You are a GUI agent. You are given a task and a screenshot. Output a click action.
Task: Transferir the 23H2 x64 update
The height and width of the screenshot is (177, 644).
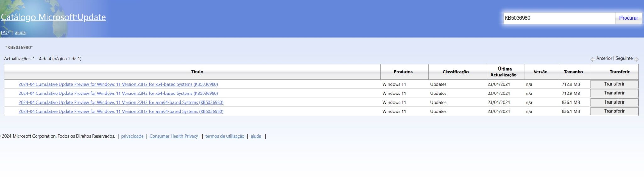(x=614, y=84)
